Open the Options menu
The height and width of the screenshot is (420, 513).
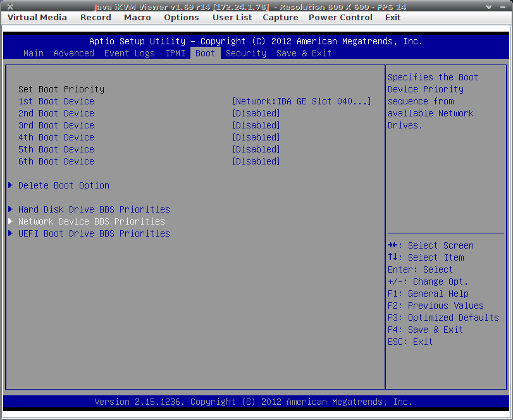[182, 17]
